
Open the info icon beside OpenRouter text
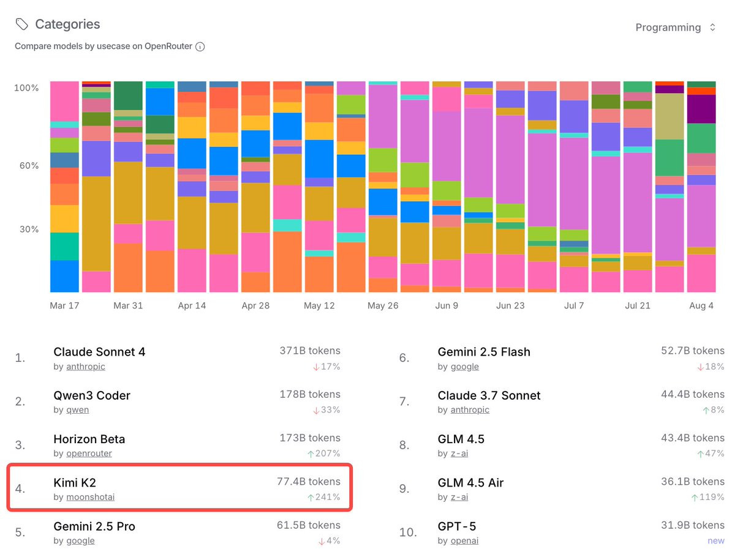[x=200, y=47]
